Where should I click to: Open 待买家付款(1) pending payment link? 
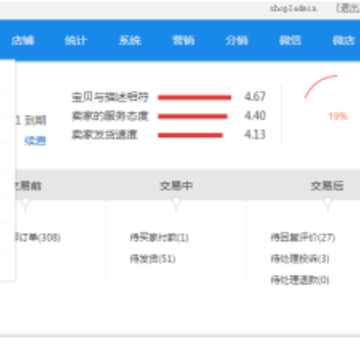[x=159, y=238]
